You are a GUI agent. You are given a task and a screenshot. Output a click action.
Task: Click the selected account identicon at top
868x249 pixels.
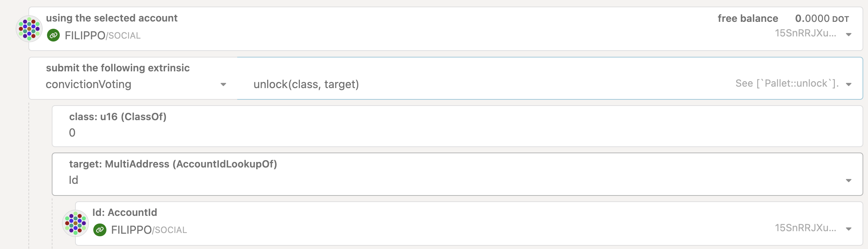(x=29, y=28)
